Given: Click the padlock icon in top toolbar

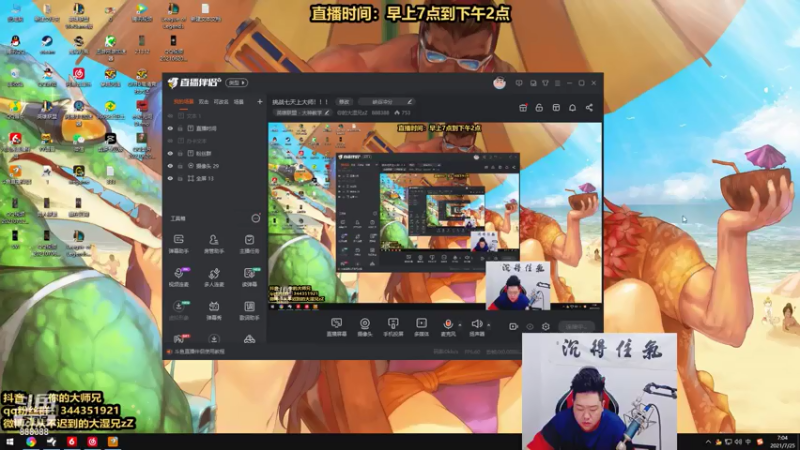Looking at the screenshot, I should click(539, 108).
